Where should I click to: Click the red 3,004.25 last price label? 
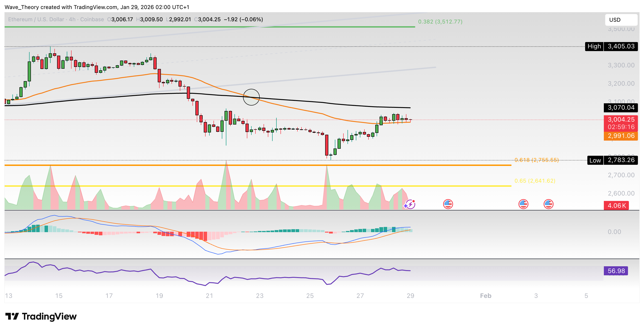coord(621,120)
